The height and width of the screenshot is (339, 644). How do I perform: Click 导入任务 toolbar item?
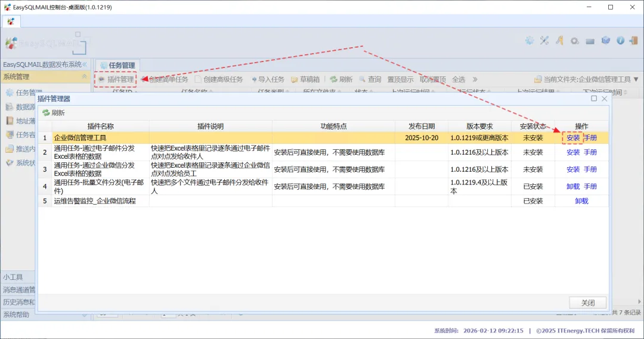268,79
